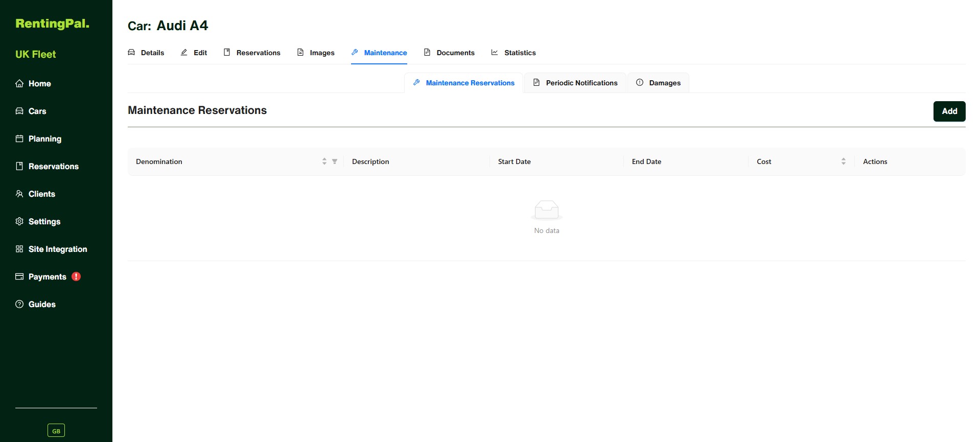Click the RentingPal logo
This screenshot has height=442, width=980.
[x=52, y=24]
